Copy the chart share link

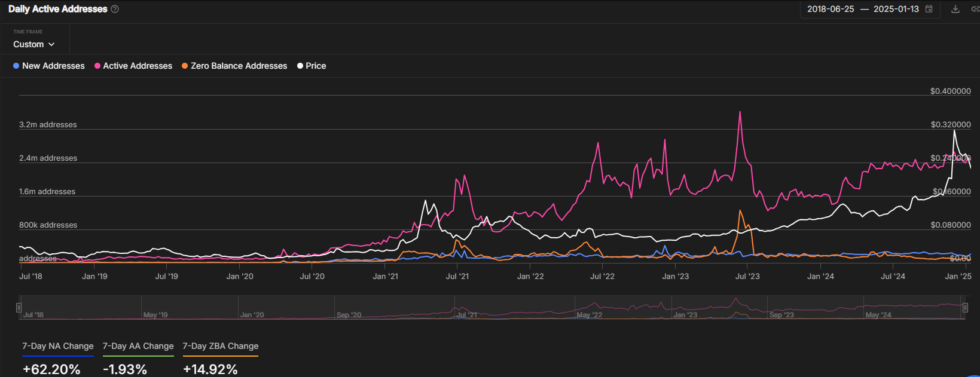click(x=975, y=9)
